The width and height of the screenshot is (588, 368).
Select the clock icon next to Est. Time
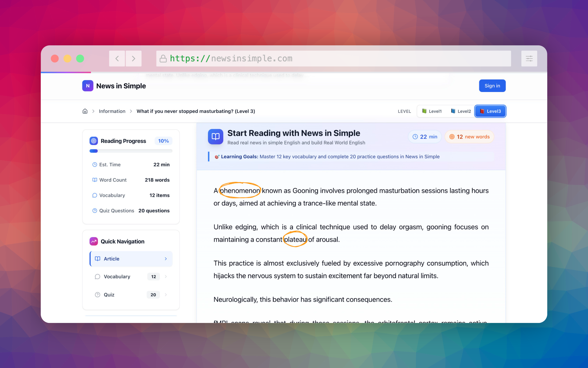(x=94, y=165)
